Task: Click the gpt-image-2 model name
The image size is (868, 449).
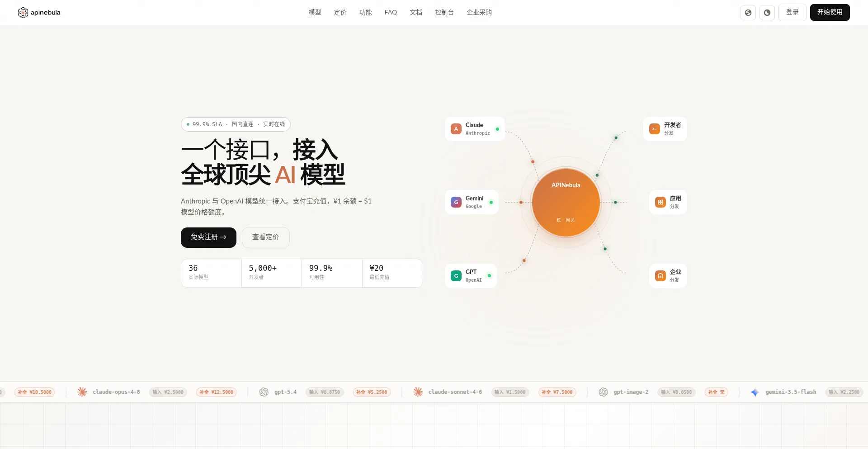Action: [631, 392]
